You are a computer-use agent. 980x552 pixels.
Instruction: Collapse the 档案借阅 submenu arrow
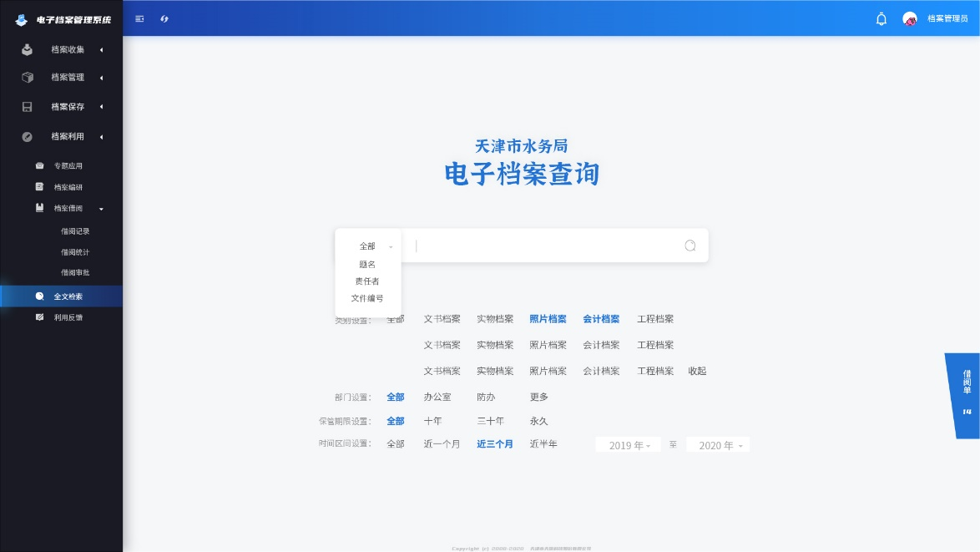pos(101,209)
